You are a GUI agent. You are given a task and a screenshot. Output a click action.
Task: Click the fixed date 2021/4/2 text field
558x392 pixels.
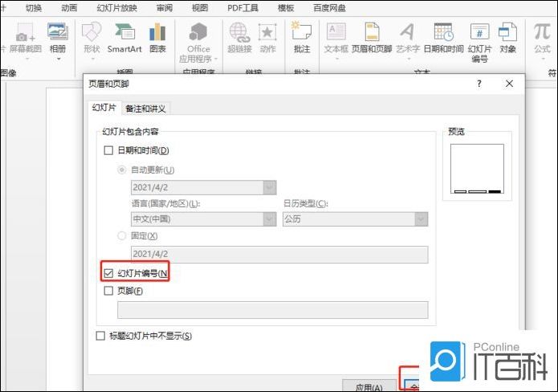[279, 254]
